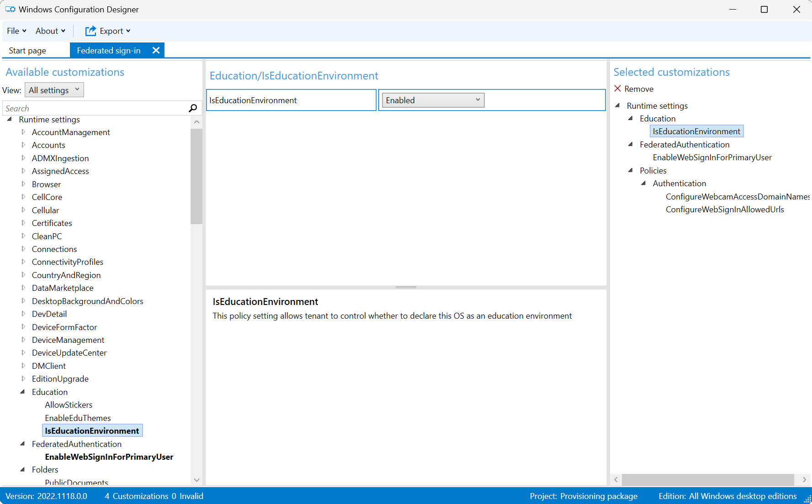This screenshot has width=812, height=504.
Task: Click right scroll arrow in selected customizations
Action: [x=804, y=479]
